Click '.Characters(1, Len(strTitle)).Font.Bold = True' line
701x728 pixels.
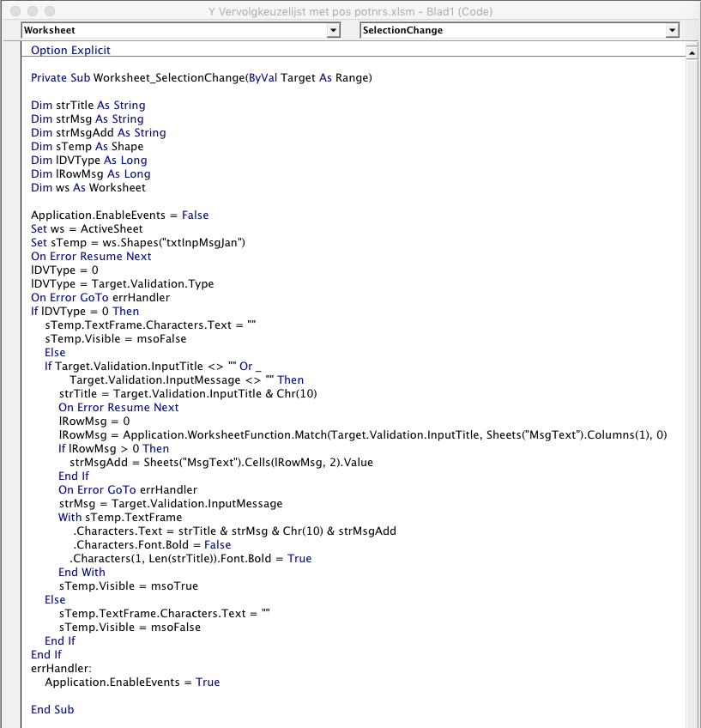(x=190, y=559)
